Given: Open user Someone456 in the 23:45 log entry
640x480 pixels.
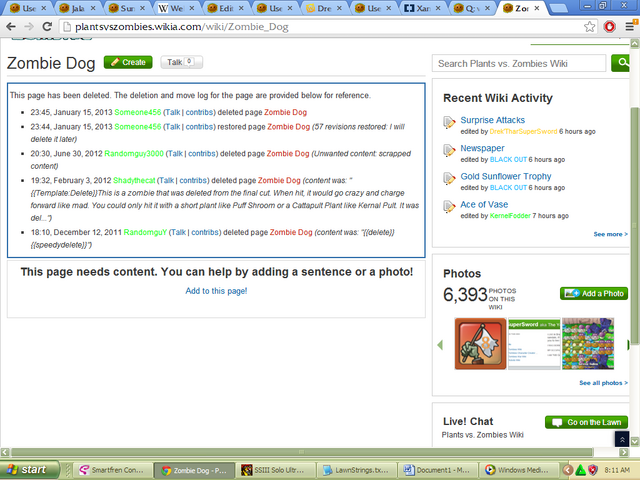Looking at the screenshot, I should [x=138, y=112].
